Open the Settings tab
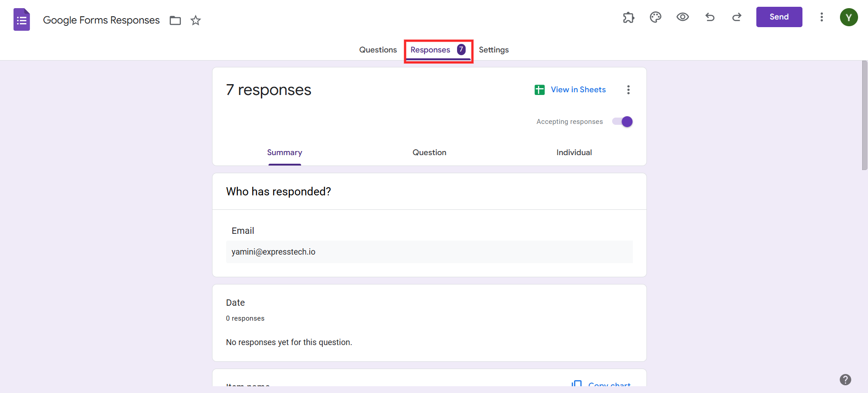This screenshot has width=868, height=393. [x=494, y=50]
